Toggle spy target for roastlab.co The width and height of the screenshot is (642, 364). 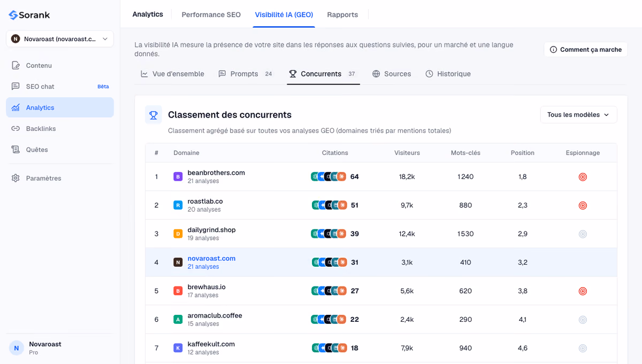point(583,205)
